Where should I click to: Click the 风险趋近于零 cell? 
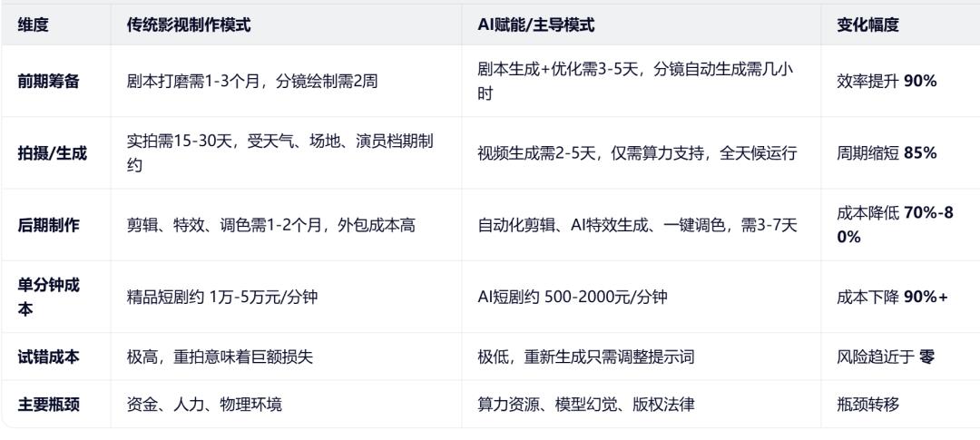tap(886, 357)
